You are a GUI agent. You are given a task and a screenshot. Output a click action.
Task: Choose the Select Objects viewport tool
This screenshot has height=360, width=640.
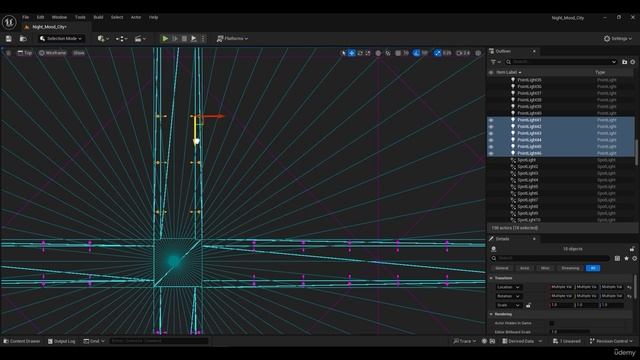pyautogui.click(x=344, y=53)
